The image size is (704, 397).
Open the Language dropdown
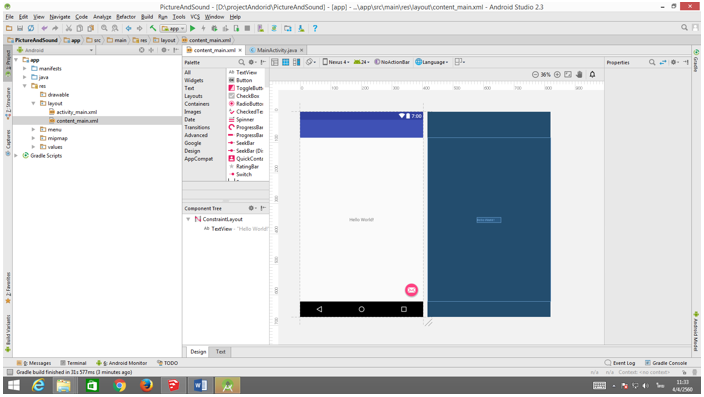[x=432, y=62]
